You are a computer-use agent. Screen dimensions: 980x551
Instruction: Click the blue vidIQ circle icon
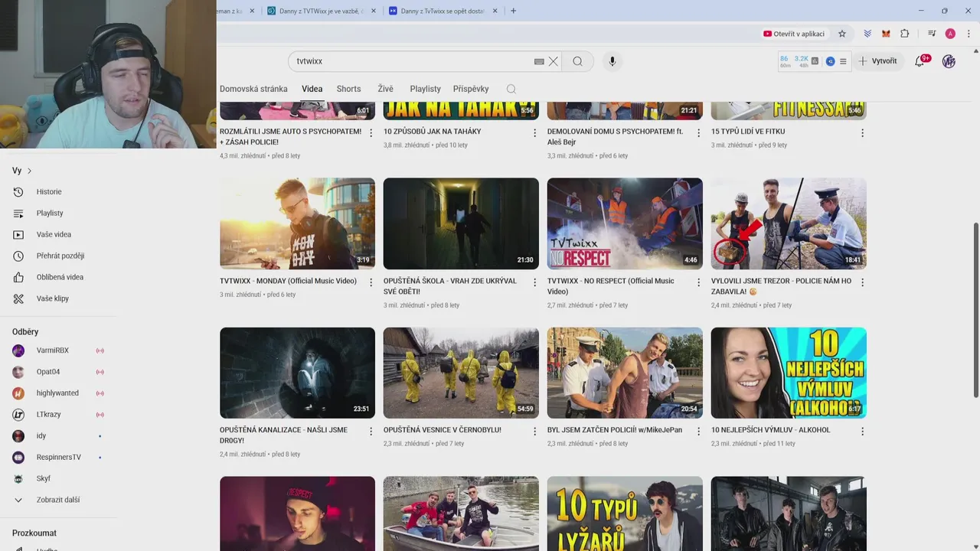point(830,61)
